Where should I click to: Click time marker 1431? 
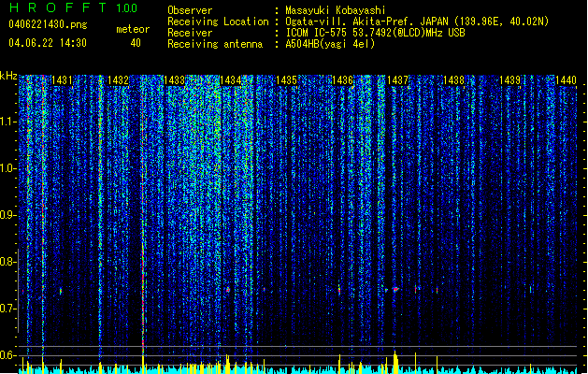(62, 80)
